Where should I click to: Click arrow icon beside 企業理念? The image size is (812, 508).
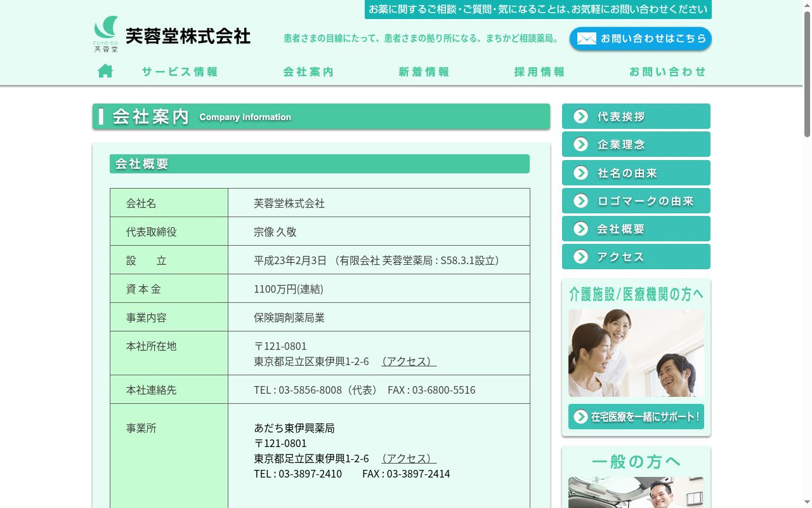coord(580,144)
